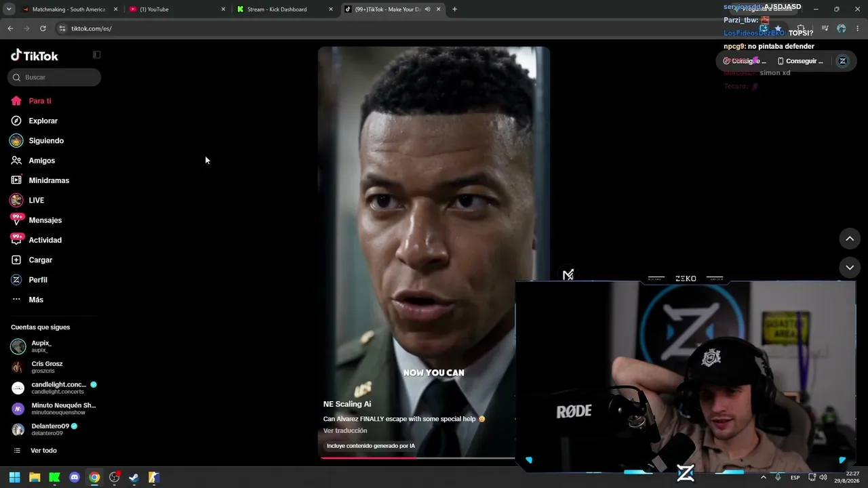Close the YouTube tab
The height and width of the screenshot is (488, 868).
pyautogui.click(x=223, y=9)
